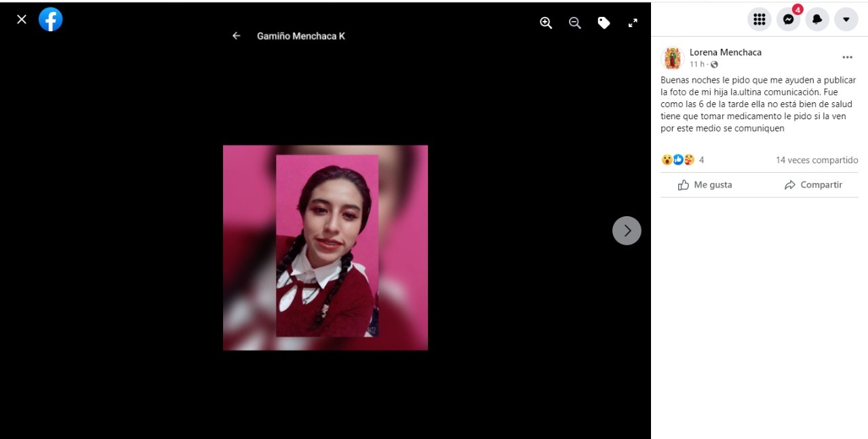Show the next photo
The image size is (868, 439).
pos(627,230)
